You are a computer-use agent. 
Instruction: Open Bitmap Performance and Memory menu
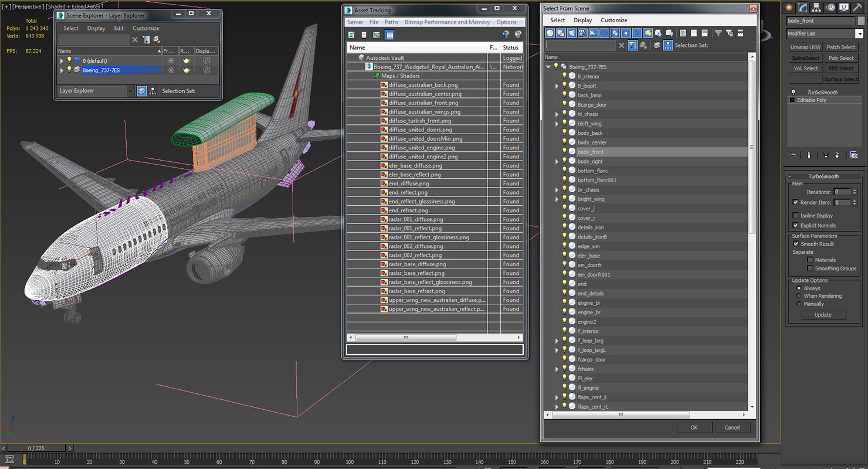pos(447,22)
